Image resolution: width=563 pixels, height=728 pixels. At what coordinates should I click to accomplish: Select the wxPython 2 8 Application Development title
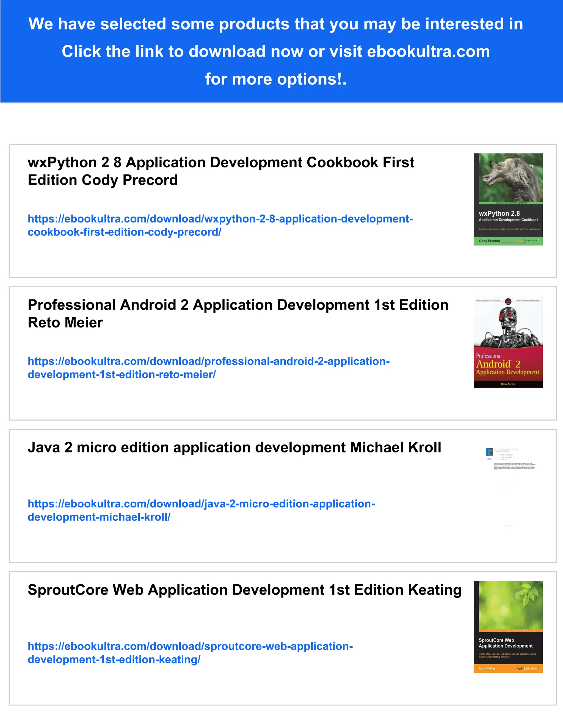221,171
